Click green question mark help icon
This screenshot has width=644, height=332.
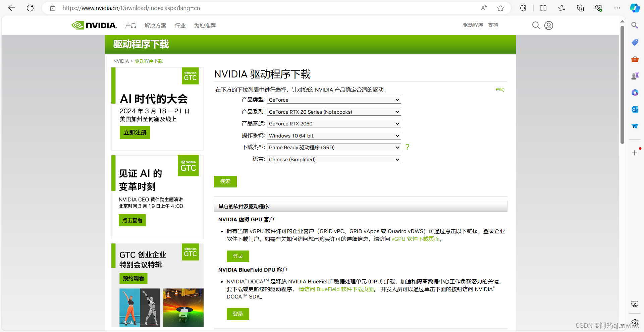[407, 147]
